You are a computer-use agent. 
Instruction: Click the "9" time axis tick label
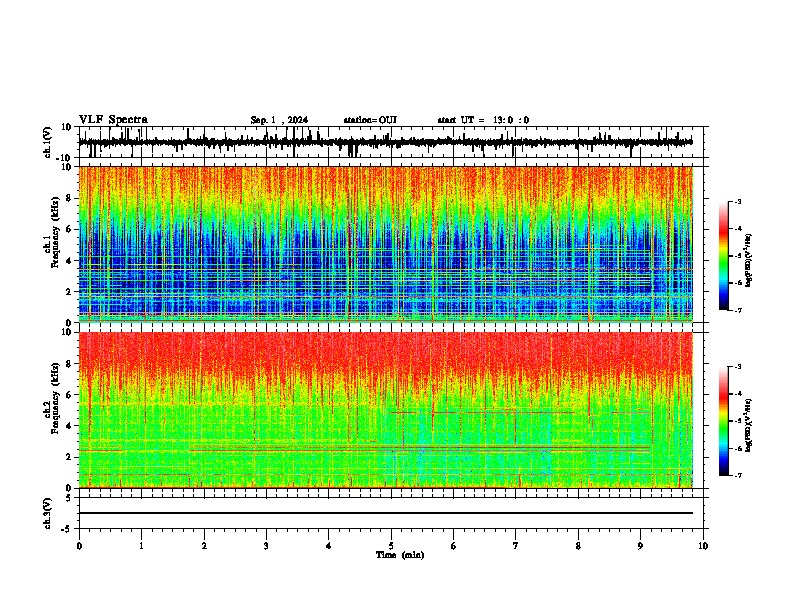[640, 546]
